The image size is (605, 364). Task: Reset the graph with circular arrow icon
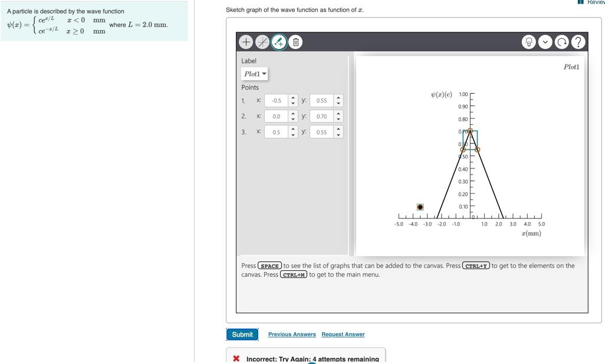click(x=562, y=42)
